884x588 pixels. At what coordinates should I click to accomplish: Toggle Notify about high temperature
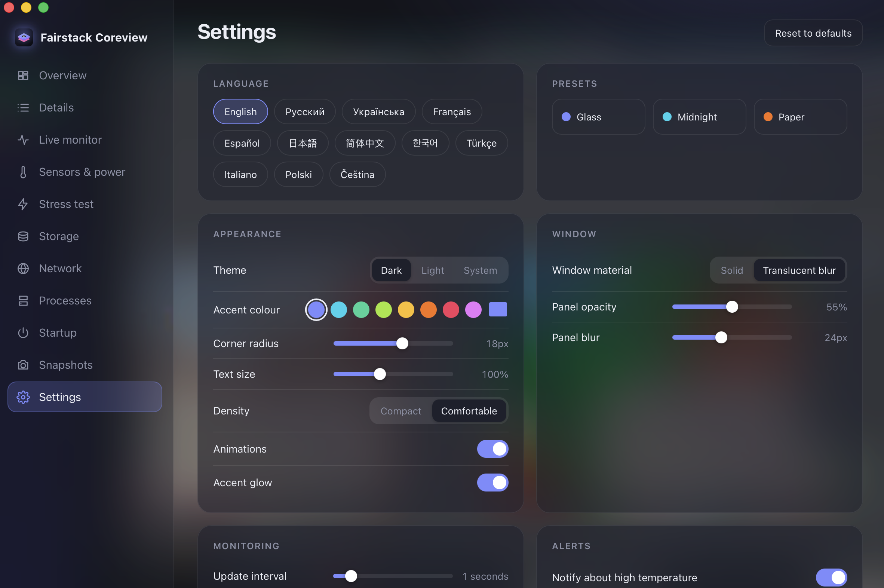click(832, 578)
